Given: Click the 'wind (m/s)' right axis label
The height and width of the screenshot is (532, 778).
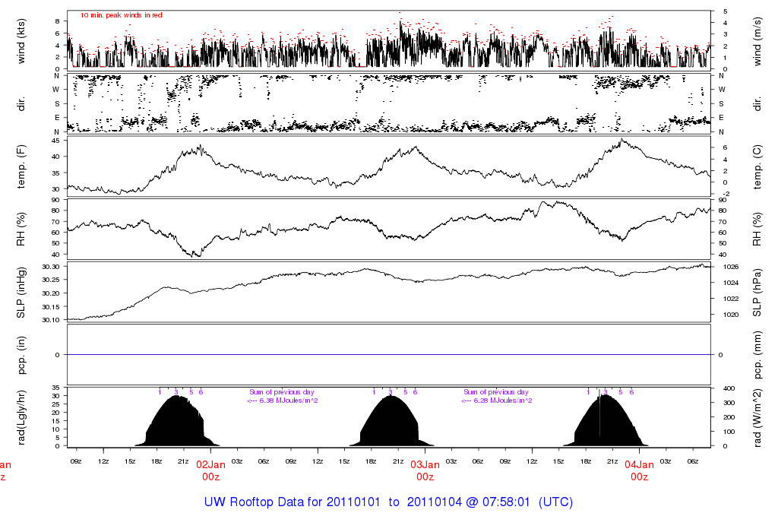Looking at the screenshot, I should [x=753, y=40].
